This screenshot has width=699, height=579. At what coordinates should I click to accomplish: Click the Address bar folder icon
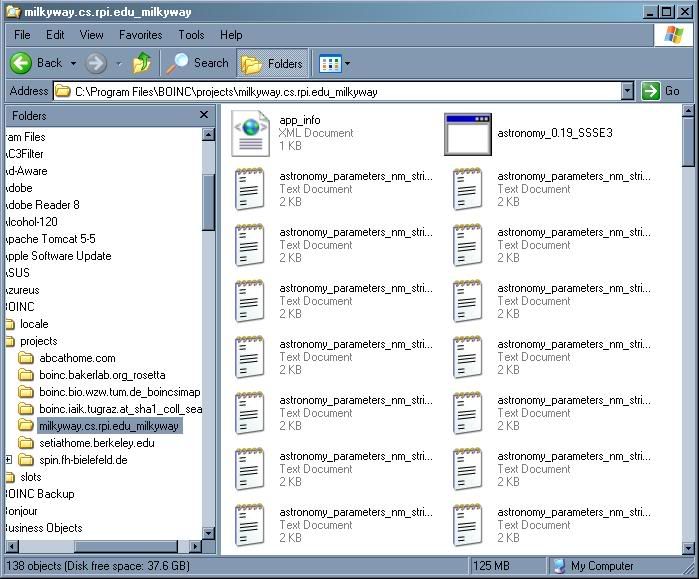(x=63, y=91)
